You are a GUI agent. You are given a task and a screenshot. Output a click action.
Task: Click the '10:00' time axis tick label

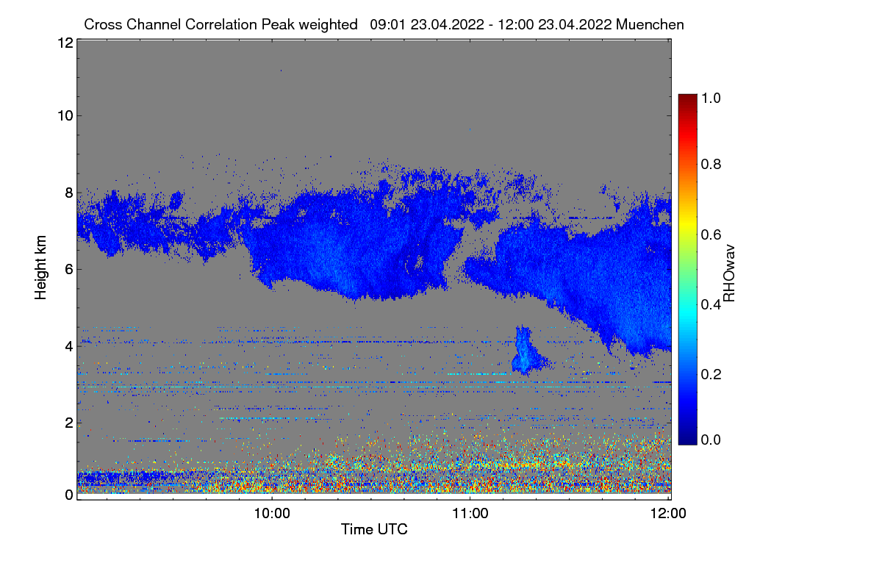pyautogui.click(x=272, y=514)
